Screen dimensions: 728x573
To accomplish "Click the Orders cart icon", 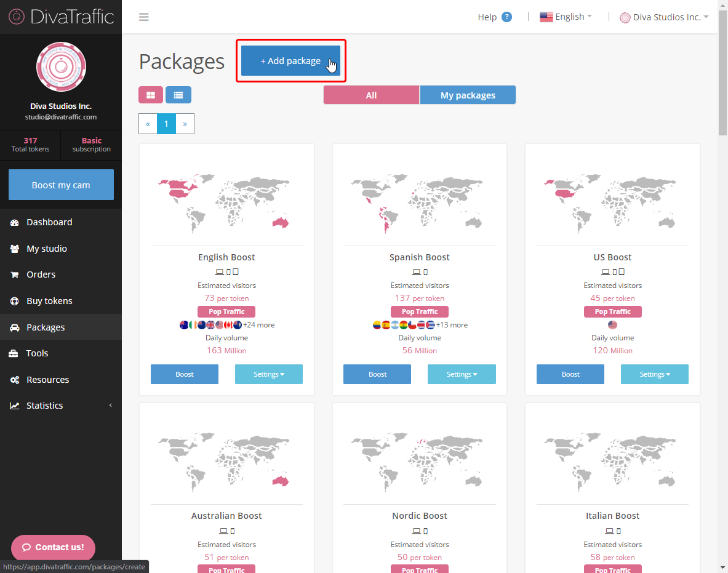I will coord(14,275).
